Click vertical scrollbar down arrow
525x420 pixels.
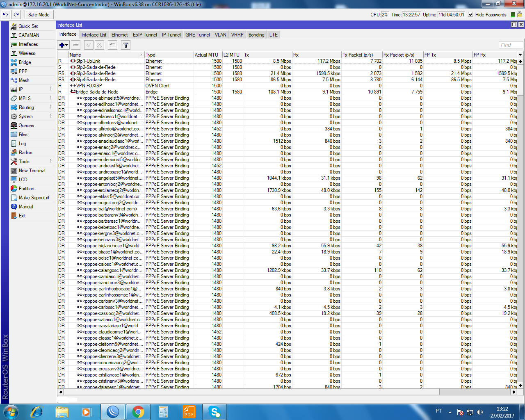coord(520,385)
